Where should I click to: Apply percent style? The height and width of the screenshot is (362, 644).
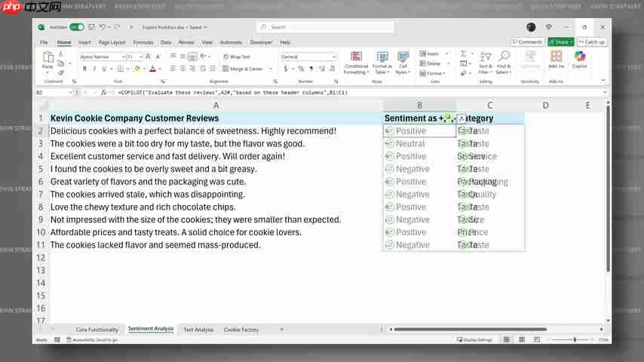coord(301,69)
